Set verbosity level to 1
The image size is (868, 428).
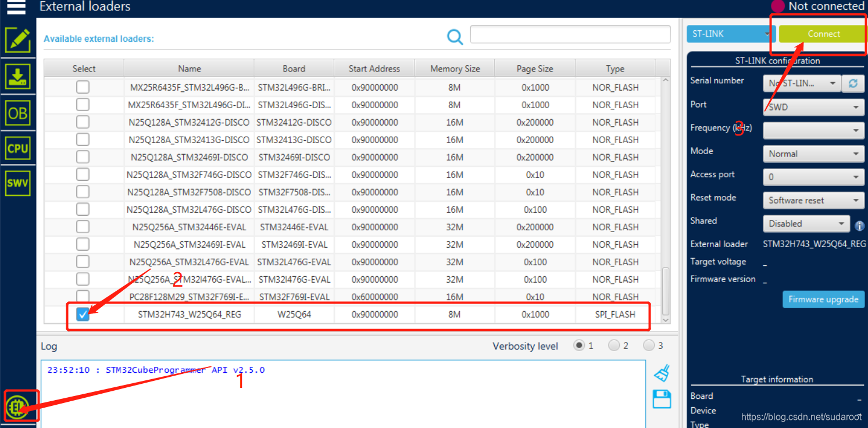579,345
